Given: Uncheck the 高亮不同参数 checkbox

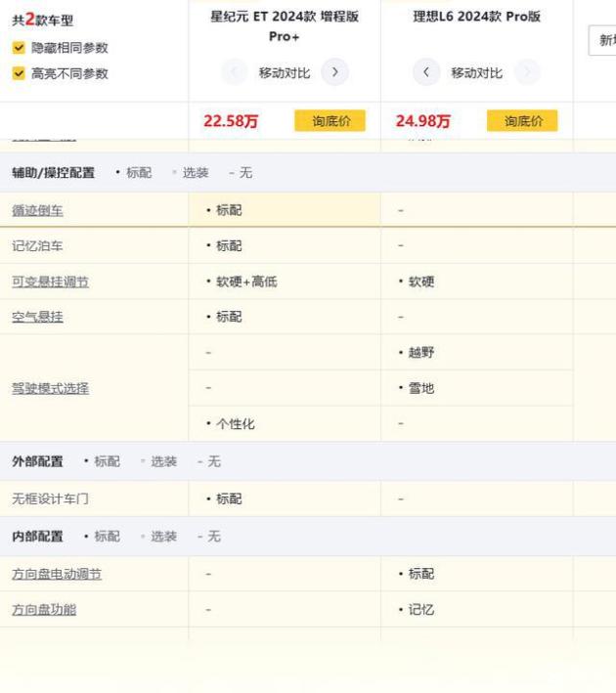Looking at the screenshot, I should [x=19, y=73].
